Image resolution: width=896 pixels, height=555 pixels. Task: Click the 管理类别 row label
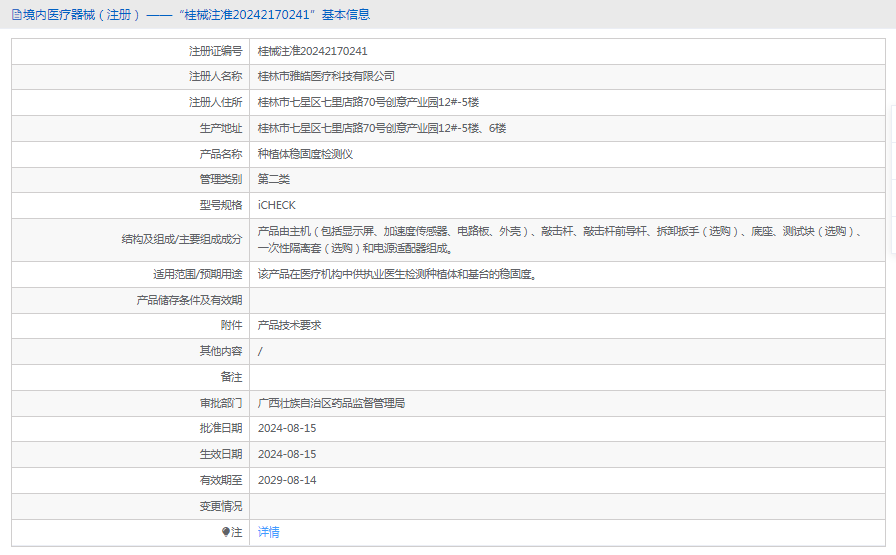221,179
